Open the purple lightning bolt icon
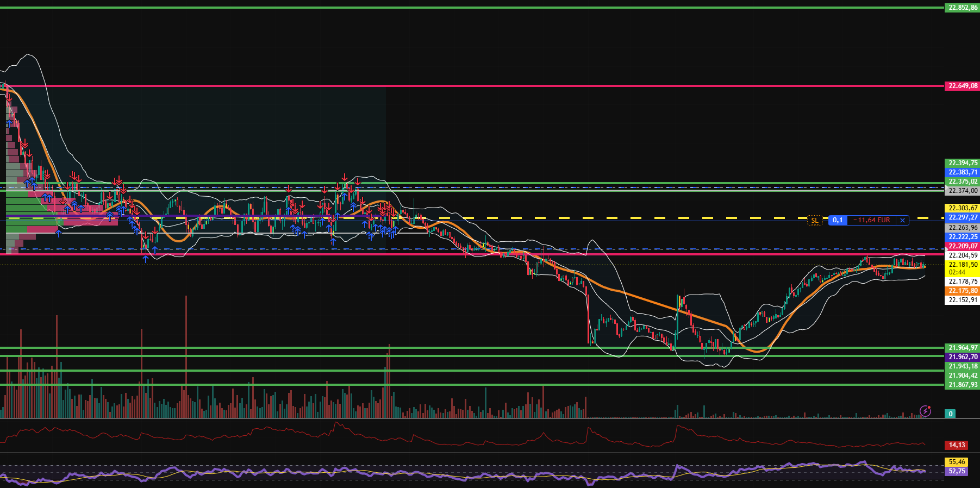 point(925,411)
